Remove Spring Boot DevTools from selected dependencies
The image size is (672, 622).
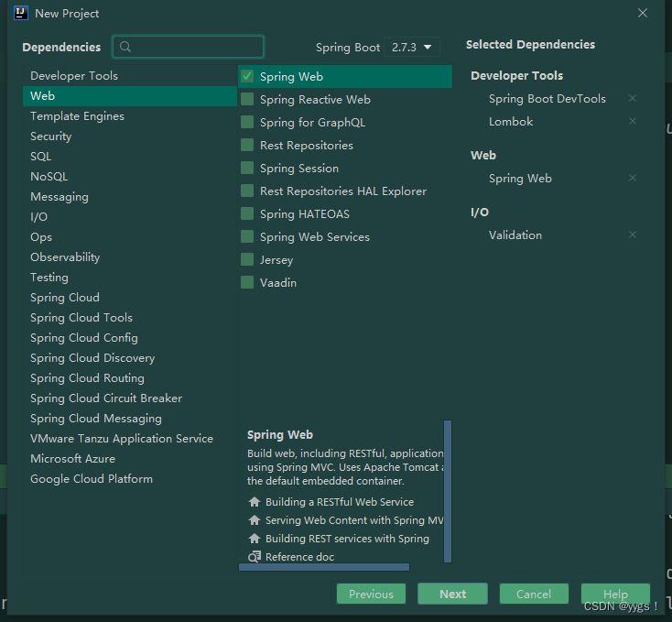point(632,99)
